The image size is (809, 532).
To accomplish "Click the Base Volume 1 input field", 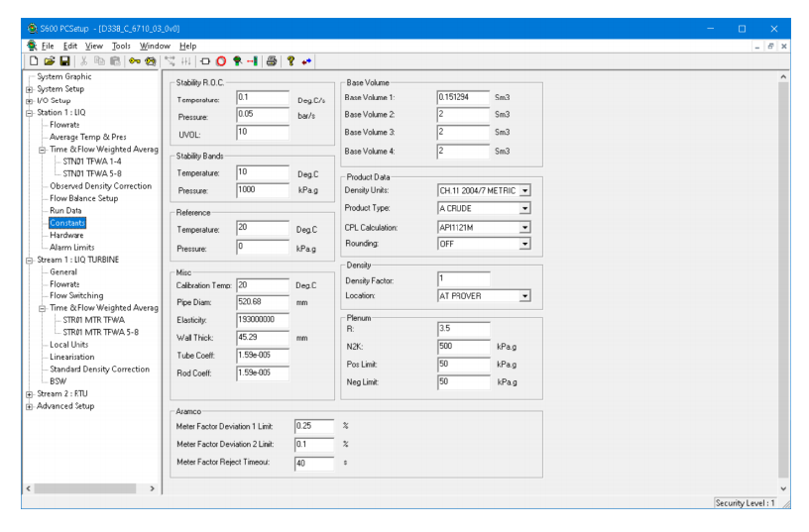I will (463, 97).
